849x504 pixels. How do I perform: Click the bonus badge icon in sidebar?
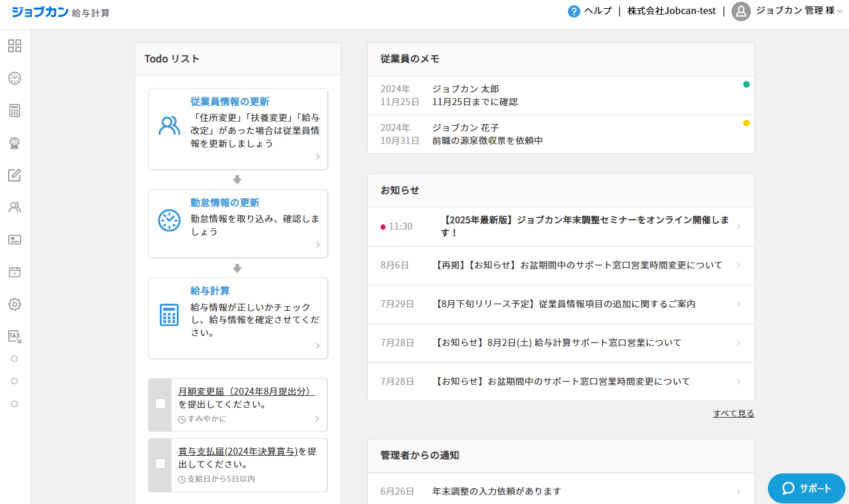(x=15, y=143)
